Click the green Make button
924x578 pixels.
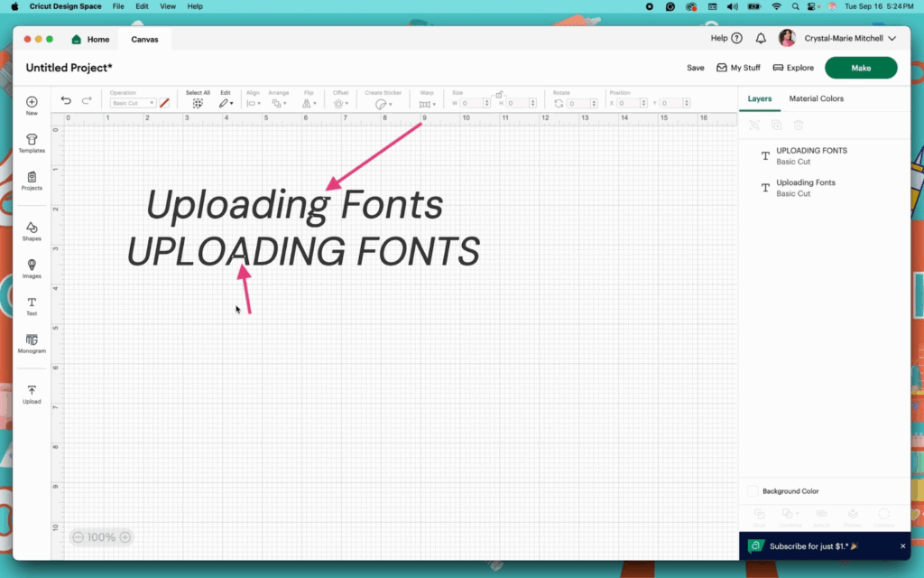coord(861,68)
